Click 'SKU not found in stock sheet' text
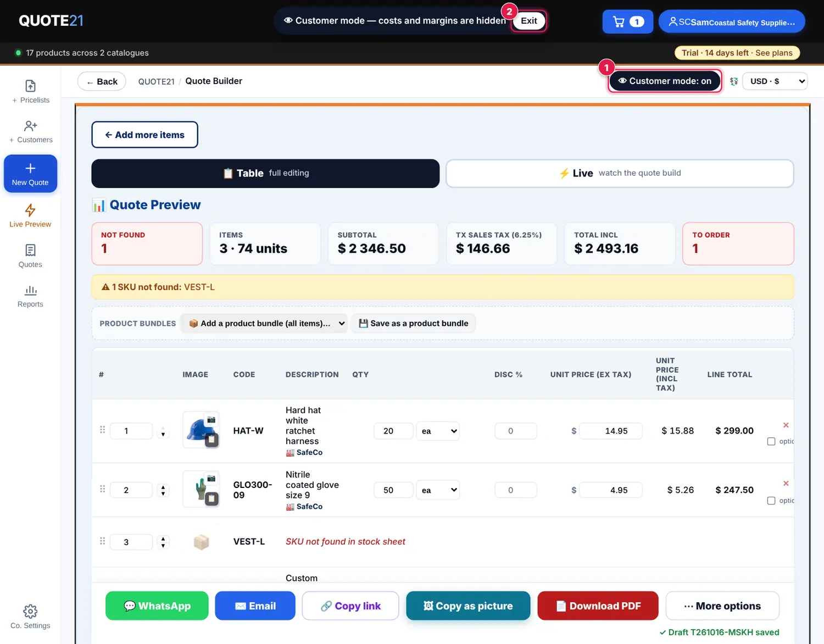The width and height of the screenshot is (824, 644). coord(346,542)
